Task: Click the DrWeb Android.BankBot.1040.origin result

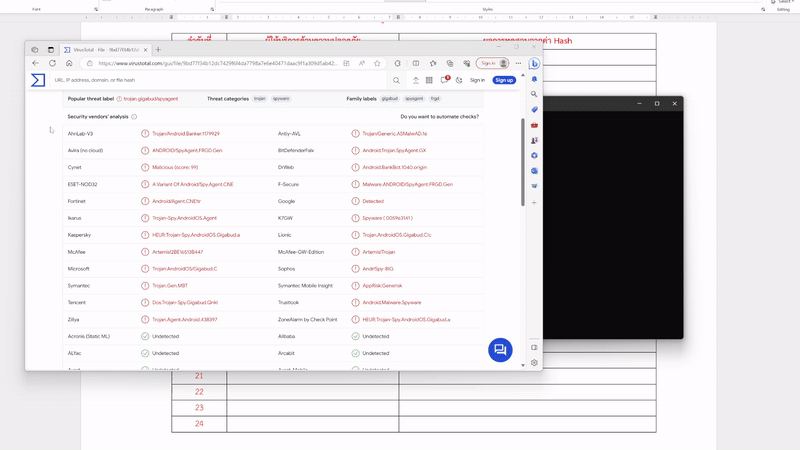Action: click(x=394, y=167)
